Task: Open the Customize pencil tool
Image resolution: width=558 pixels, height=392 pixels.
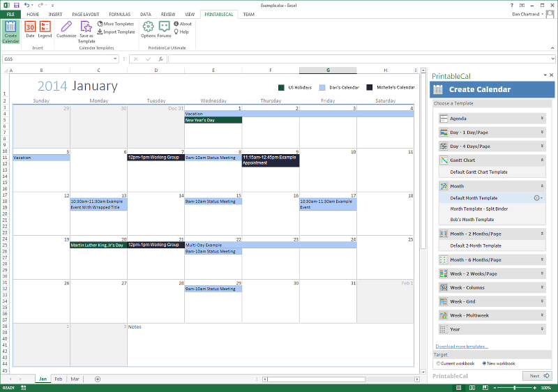Action: click(x=66, y=29)
